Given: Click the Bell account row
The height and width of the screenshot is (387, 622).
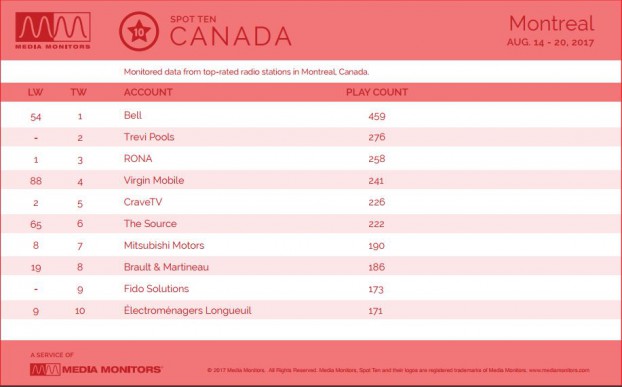Looking at the screenshot, I should pos(311,116).
